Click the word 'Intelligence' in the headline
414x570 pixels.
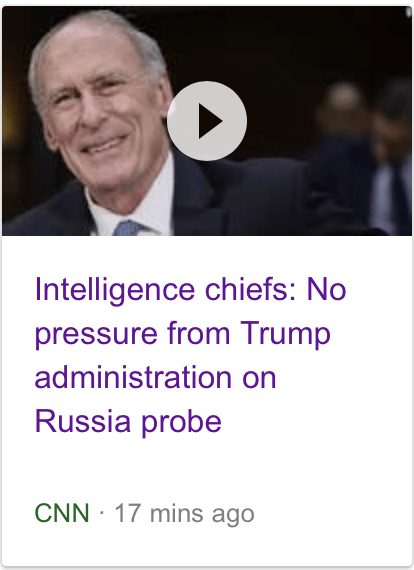point(114,290)
